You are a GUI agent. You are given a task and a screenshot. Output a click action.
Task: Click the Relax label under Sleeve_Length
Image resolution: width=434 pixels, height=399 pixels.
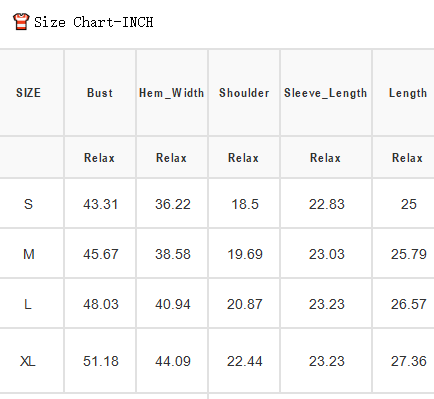pyautogui.click(x=325, y=158)
